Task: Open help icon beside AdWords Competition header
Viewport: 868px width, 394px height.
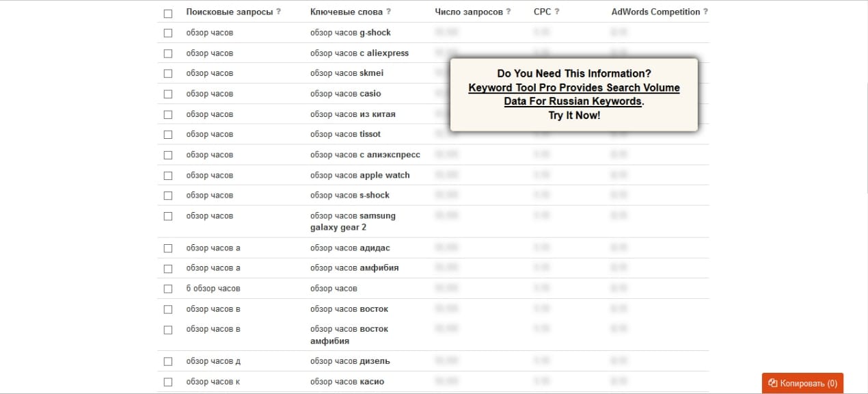Action: (705, 12)
